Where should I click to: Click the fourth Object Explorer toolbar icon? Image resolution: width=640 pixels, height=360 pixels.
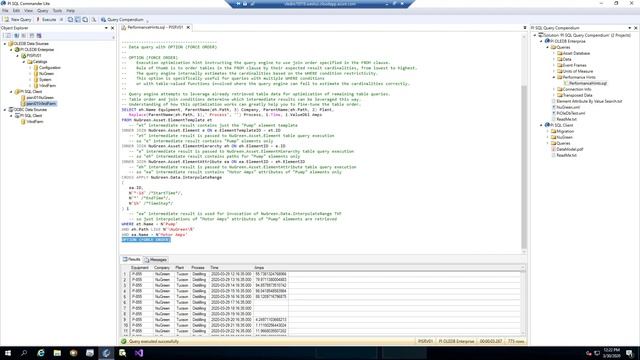coord(31,36)
